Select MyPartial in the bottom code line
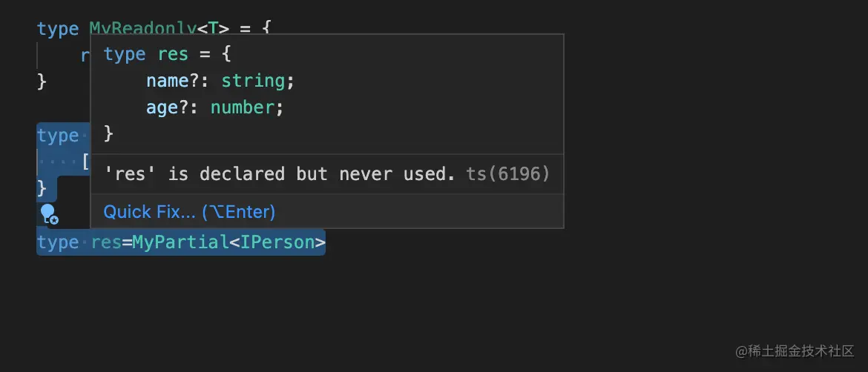Screen dimensions: 868x372 [x=178, y=242]
